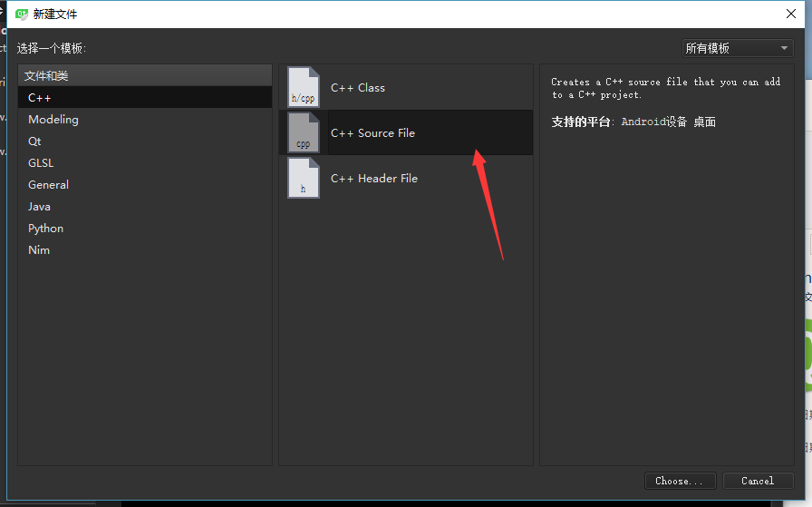812x507 pixels.
Task: Close the 新建文件 dialog
Action: coord(791,14)
